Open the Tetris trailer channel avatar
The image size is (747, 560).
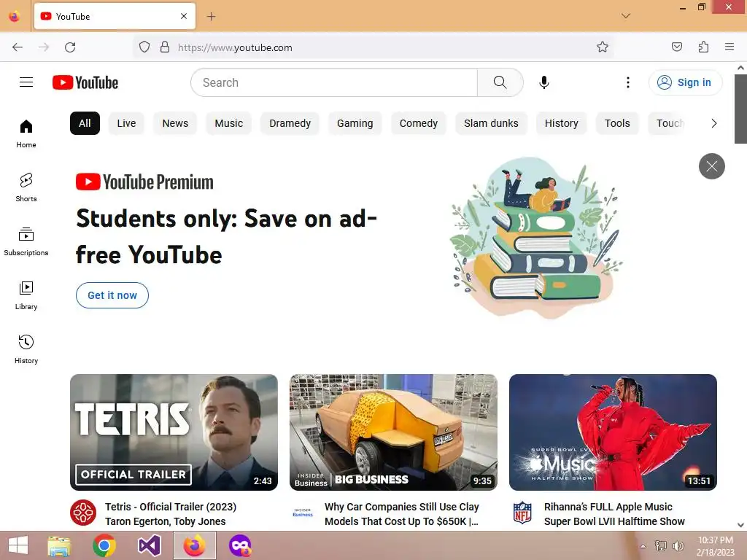coord(83,513)
